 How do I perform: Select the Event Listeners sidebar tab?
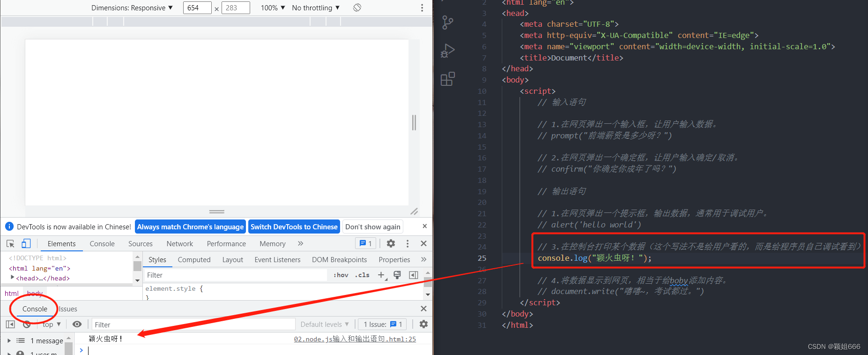[277, 259]
